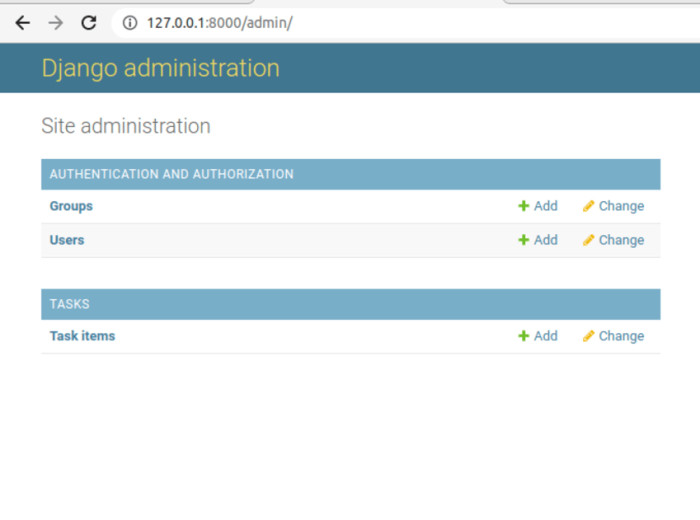
Task: Change existing Task items
Action: [x=613, y=336]
